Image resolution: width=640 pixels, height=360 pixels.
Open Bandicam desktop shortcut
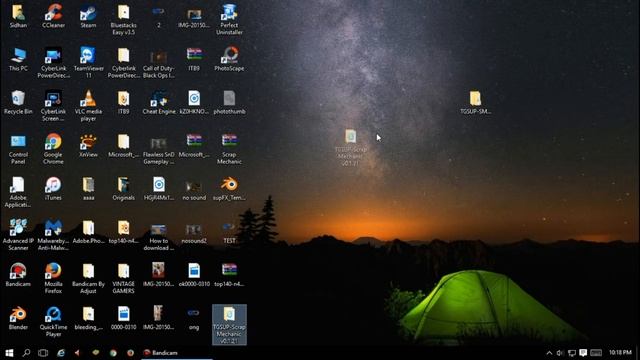tap(18, 275)
